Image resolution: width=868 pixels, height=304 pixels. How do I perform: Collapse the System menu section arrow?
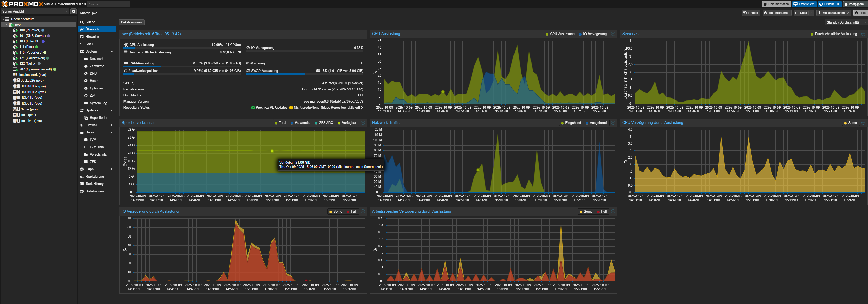tap(112, 52)
